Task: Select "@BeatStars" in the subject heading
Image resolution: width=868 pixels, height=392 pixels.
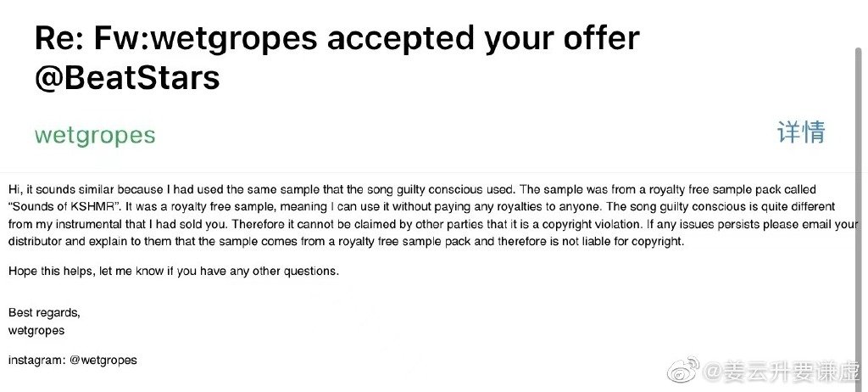Action: tap(127, 77)
